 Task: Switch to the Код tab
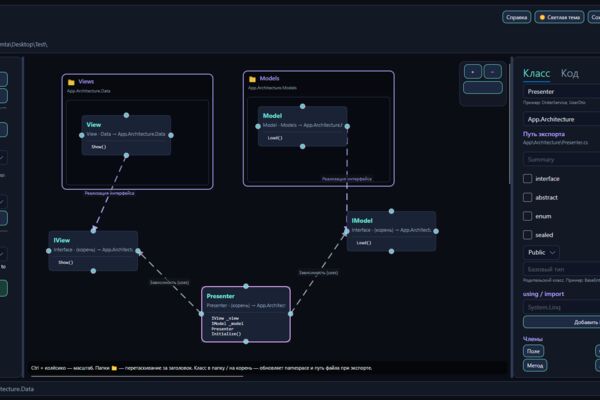(569, 73)
